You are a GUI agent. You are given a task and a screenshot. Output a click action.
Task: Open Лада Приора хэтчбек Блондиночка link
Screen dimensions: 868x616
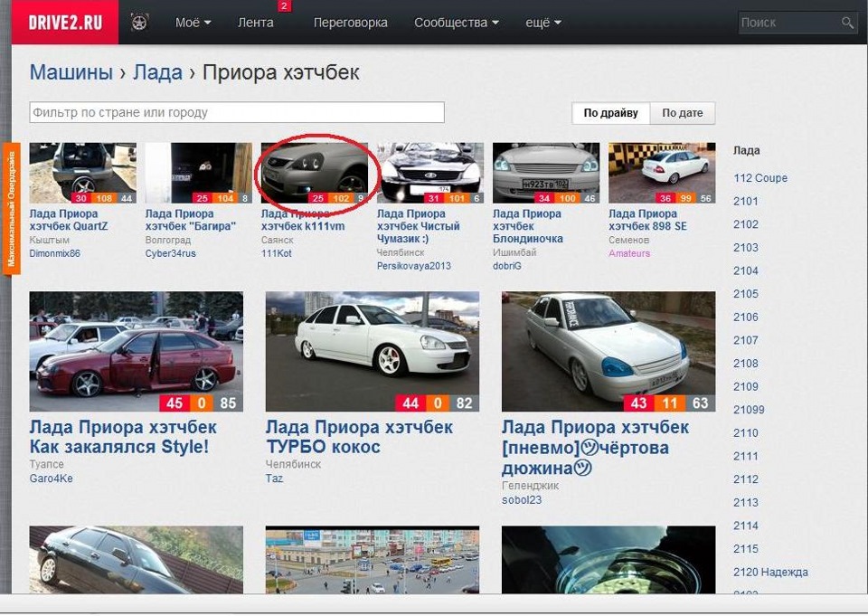527,226
